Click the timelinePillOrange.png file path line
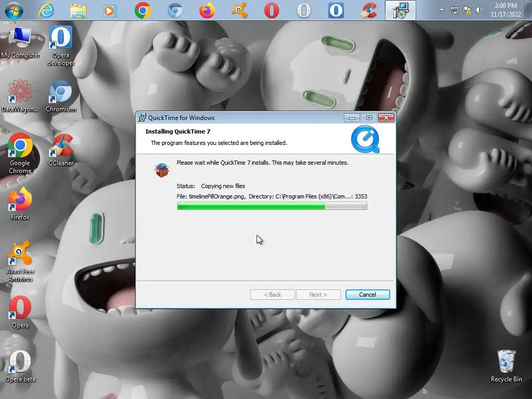The height and width of the screenshot is (399, 532). (272, 196)
